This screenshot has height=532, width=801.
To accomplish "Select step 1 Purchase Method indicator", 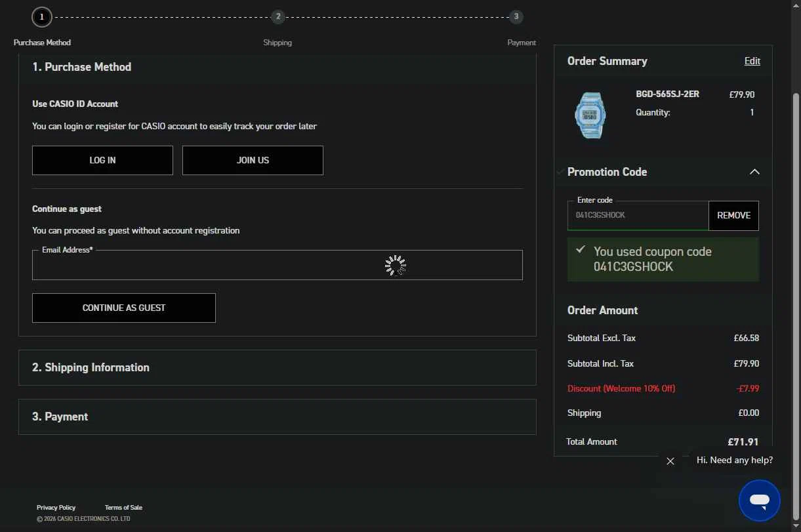I will (x=42, y=16).
